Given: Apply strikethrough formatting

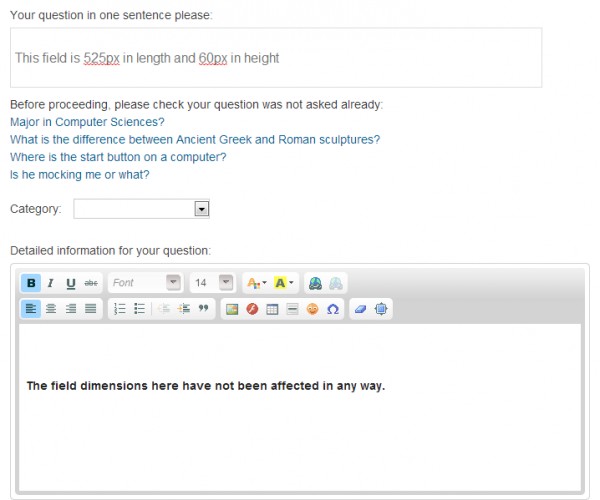Looking at the screenshot, I should [x=91, y=283].
